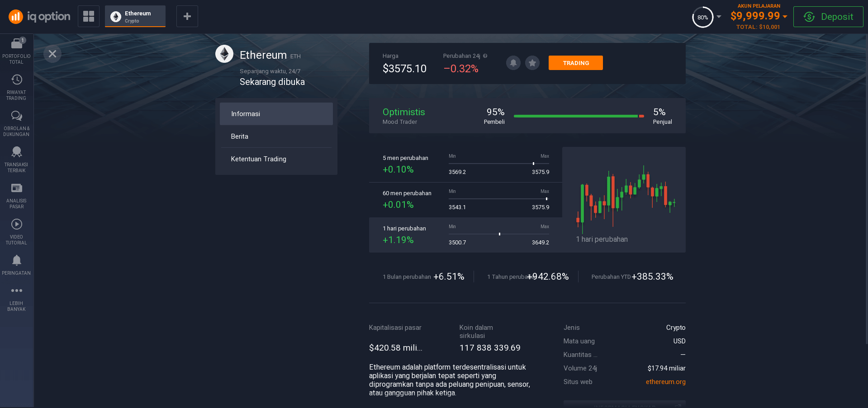Open Riwayat Trading history
Viewport: 868px width, 408px height.
(17, 87)
